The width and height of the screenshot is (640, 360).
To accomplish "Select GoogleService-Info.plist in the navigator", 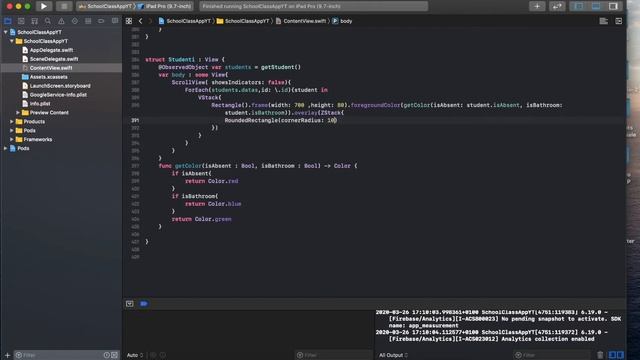I will tap(58, 95).
